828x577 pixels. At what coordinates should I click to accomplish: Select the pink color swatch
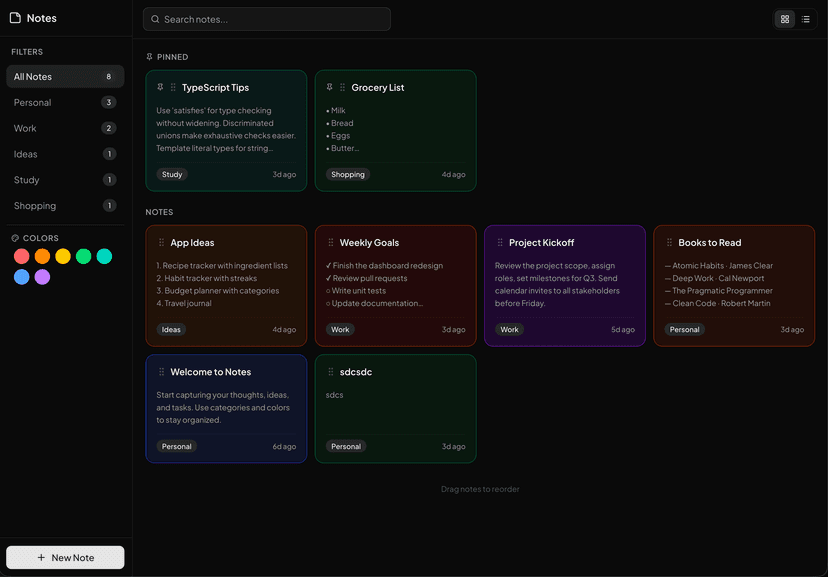(x=20, y=256)
